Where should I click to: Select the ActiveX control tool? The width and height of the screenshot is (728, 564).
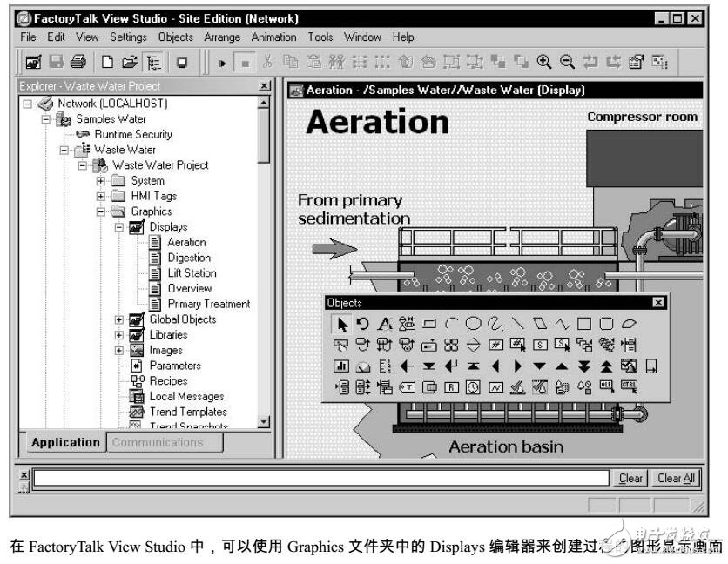627,386
